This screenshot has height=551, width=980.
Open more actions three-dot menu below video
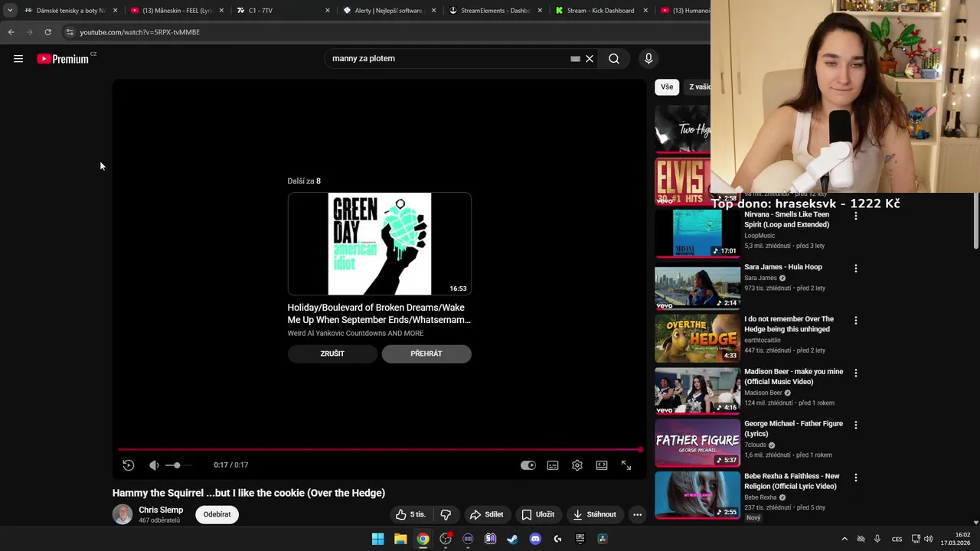point(637,514)
